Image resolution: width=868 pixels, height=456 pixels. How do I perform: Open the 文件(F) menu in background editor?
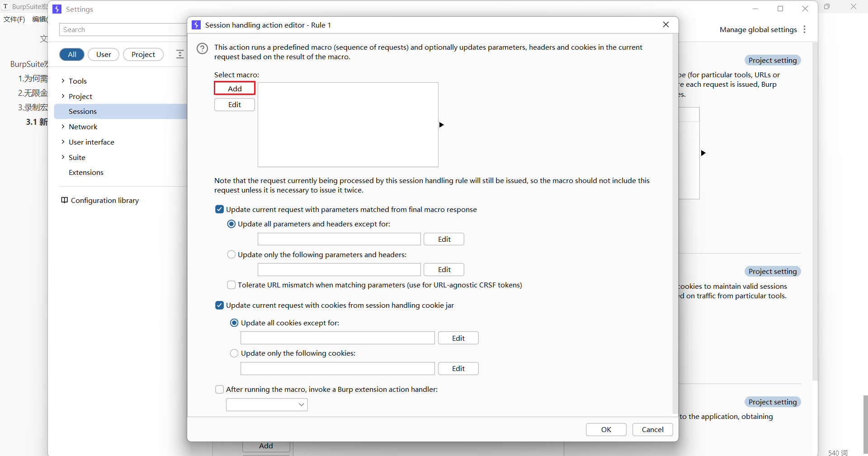14,19
